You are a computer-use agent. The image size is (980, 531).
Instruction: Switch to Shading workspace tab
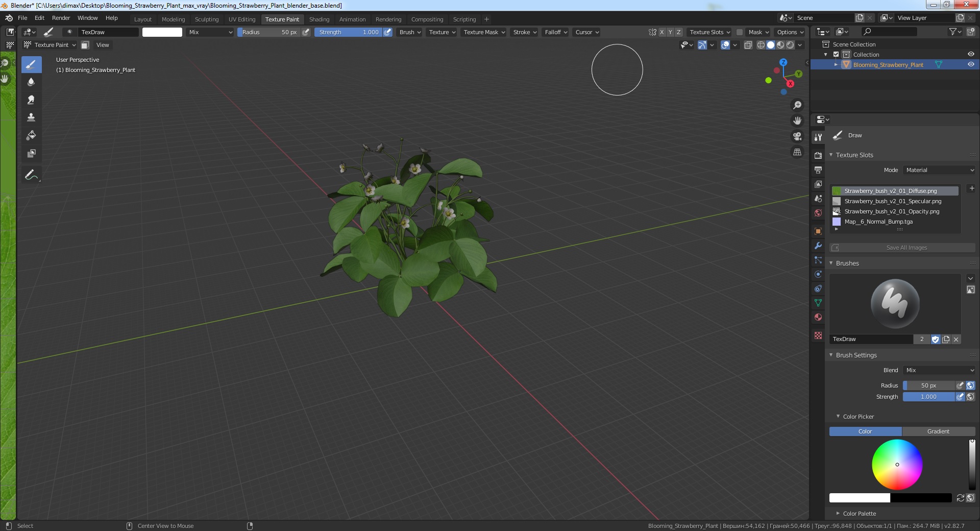(319, 19)
